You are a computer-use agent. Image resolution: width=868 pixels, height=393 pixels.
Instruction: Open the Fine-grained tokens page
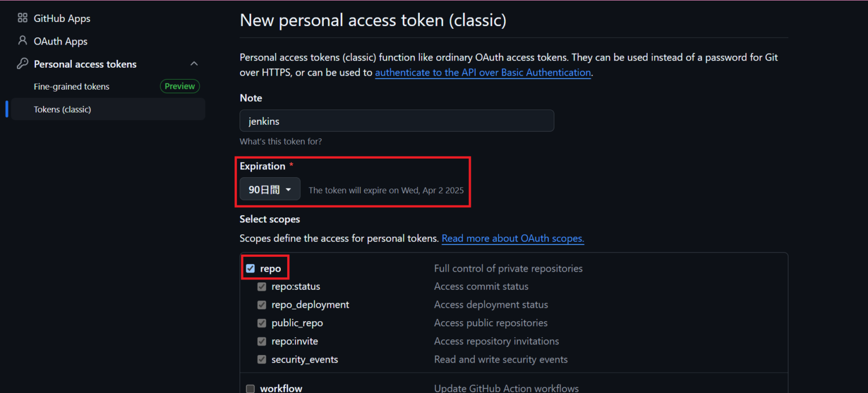pos(72,86)
